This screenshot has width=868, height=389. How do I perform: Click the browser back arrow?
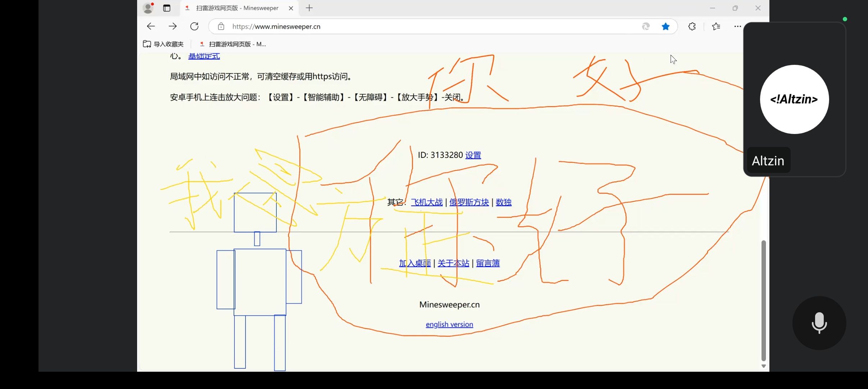151,26
